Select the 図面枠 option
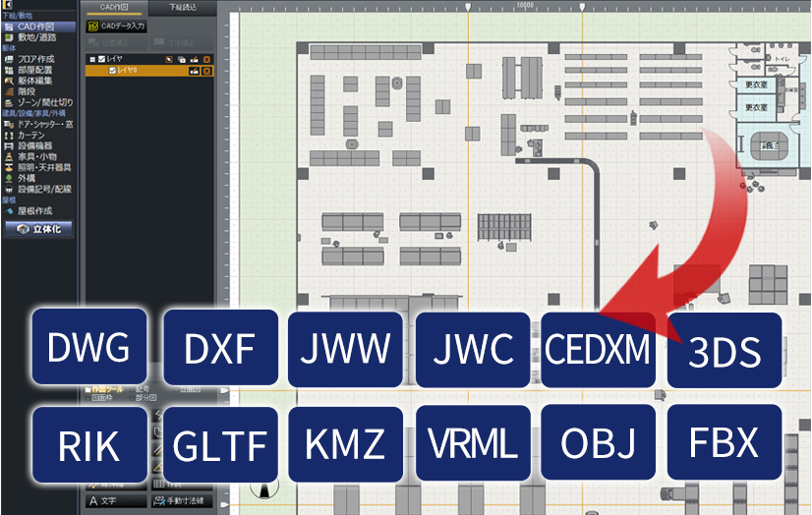 pos(99,397)
